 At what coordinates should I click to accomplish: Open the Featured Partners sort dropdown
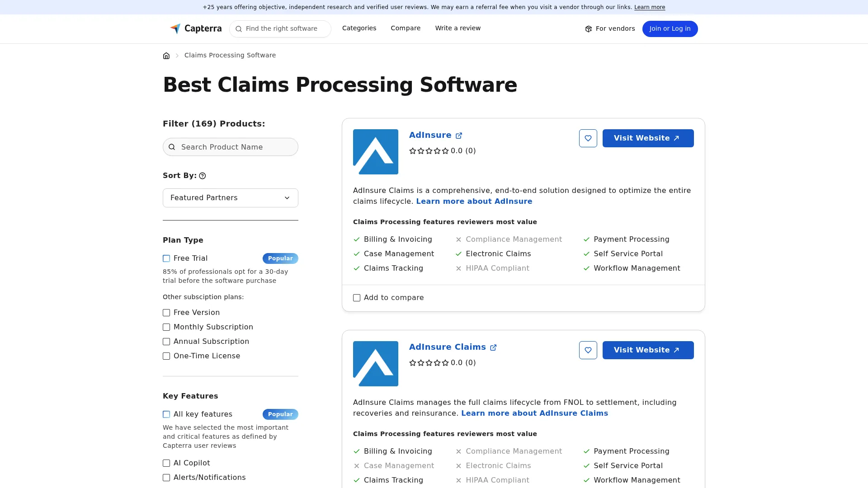pos(231,198)
